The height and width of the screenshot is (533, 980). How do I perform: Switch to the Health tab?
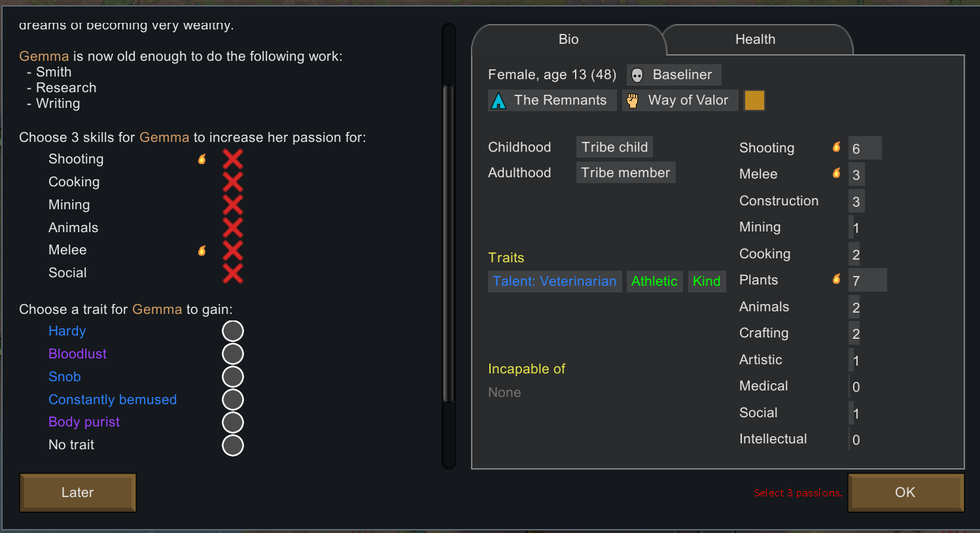tap(755, 39)
